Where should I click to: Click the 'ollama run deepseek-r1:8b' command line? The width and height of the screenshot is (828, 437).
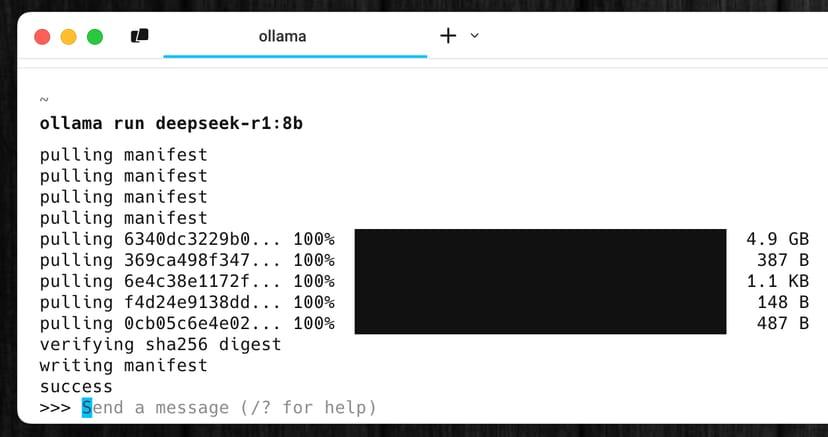(x=171, y=124)
